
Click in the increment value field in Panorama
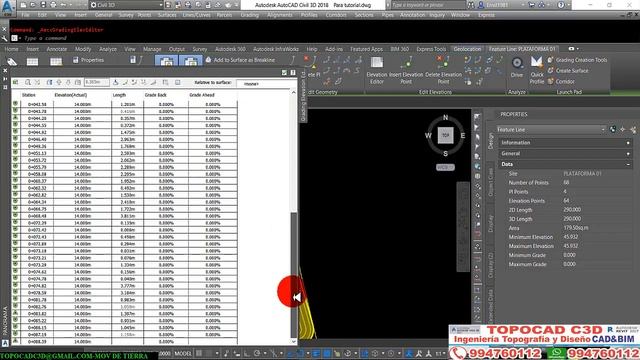pos(97,82)
